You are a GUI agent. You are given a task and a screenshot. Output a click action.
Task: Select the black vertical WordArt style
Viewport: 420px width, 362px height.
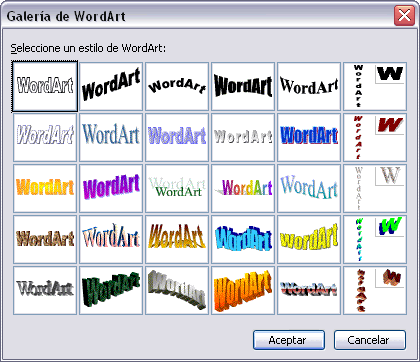point(375,86)
